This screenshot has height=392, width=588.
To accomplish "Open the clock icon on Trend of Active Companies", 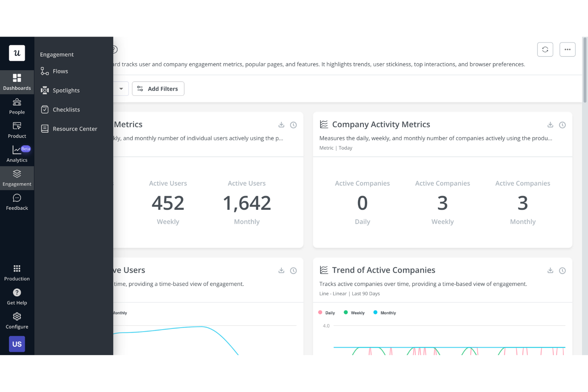I will [x=562, y=270].
